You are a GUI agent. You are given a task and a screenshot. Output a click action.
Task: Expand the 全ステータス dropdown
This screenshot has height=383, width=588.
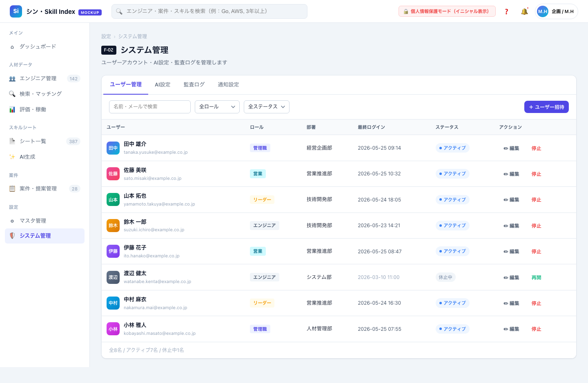[267, 107]
